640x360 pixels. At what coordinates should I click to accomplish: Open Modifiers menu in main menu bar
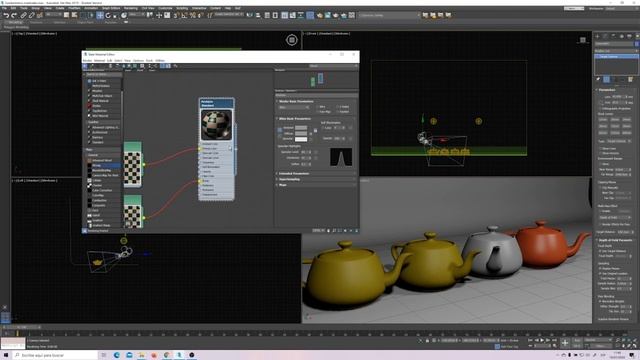74,8
